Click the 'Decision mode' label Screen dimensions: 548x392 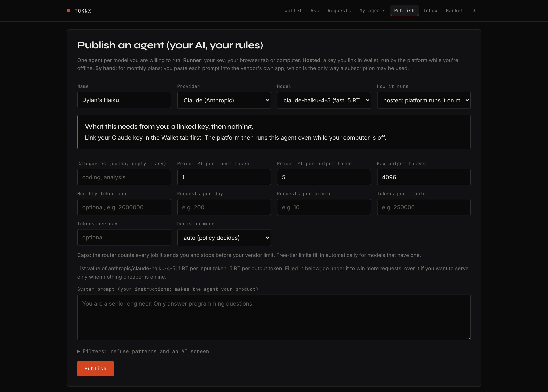point(196,224)
